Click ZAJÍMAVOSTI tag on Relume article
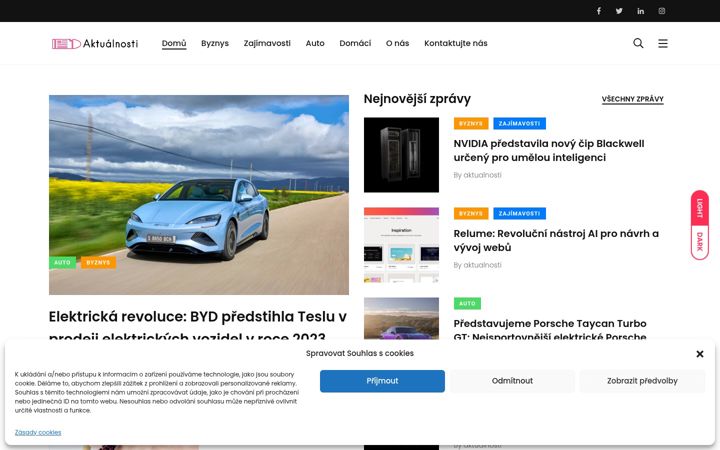Image resolution: width=720 pixels, height=450 pixels. point(519,214)
